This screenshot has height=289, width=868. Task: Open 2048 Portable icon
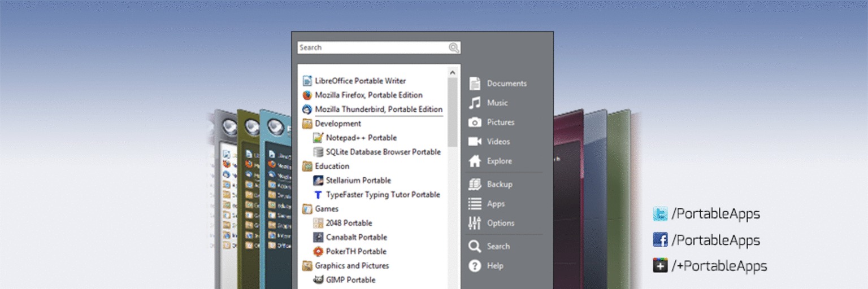pos(318,223)
